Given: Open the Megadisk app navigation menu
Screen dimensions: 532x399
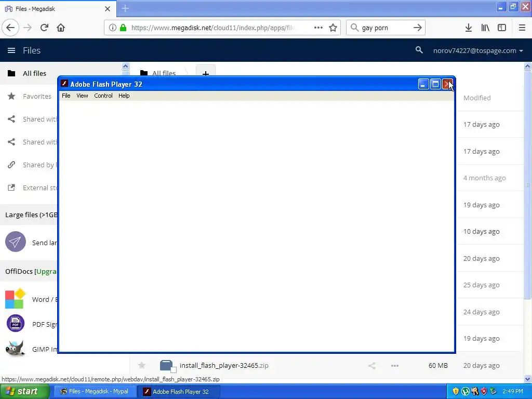Looking at the screenshot, I should pos(11,50).
